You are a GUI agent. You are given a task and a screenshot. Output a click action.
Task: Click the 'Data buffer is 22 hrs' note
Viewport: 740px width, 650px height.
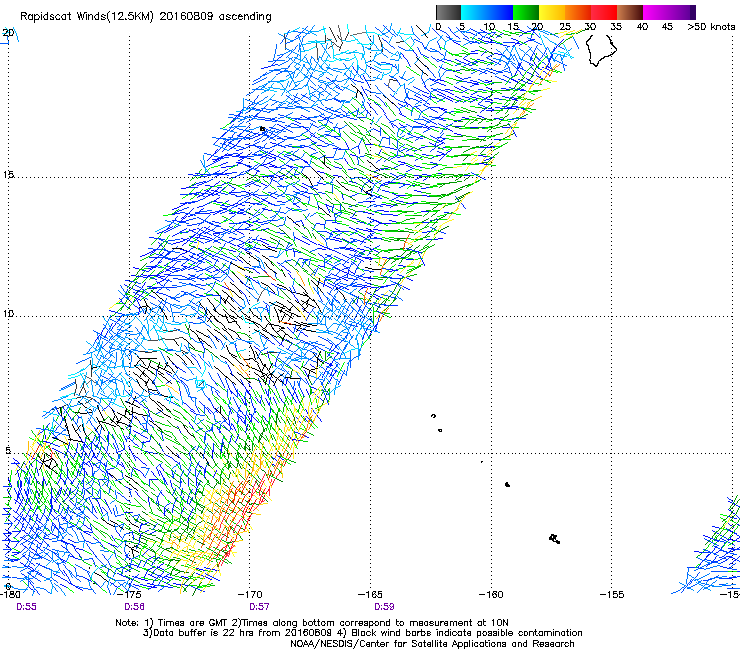pyautogui.click(x=240, y=633)
